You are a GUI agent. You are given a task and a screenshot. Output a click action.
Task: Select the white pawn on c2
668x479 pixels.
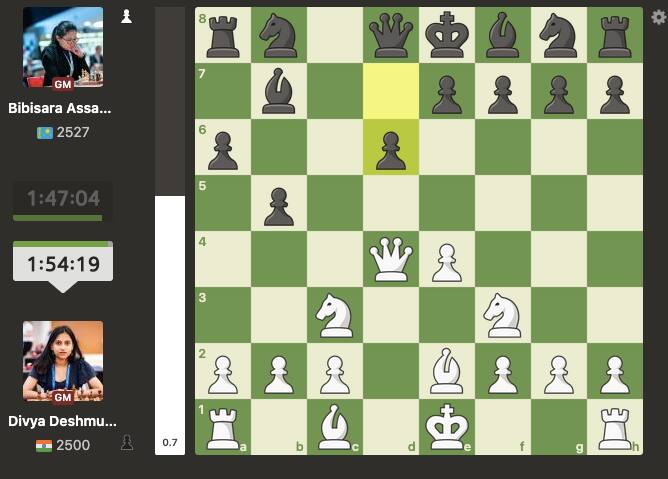[x=334, y=375]
